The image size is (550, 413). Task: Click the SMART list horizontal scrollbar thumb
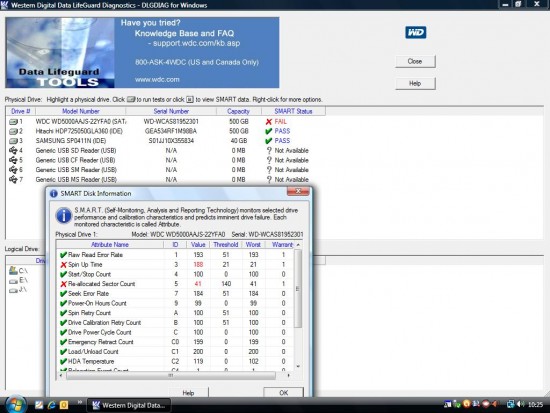[171, 375]
